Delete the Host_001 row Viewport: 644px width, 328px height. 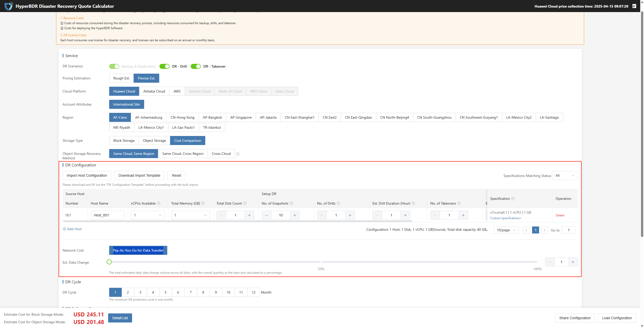(x=560, y=215)
